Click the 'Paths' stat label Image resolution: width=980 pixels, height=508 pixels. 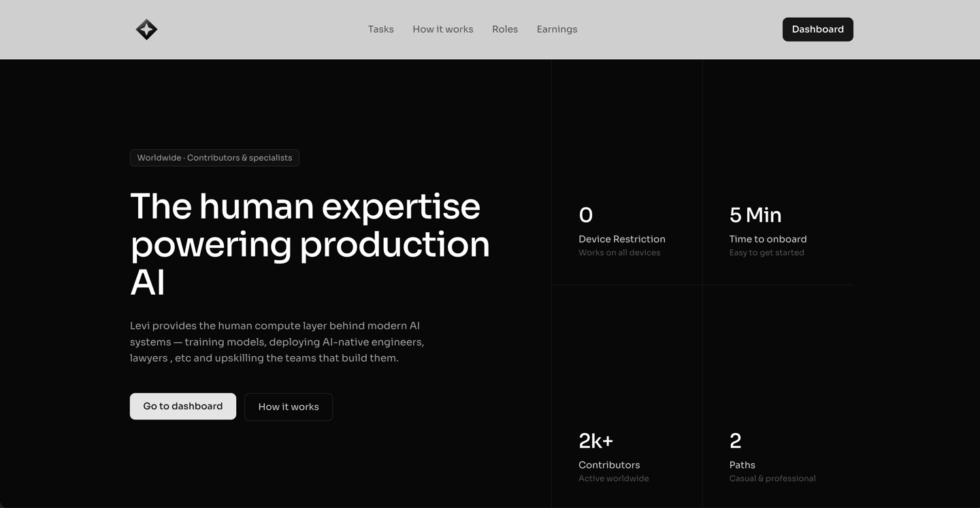point(742,465)
